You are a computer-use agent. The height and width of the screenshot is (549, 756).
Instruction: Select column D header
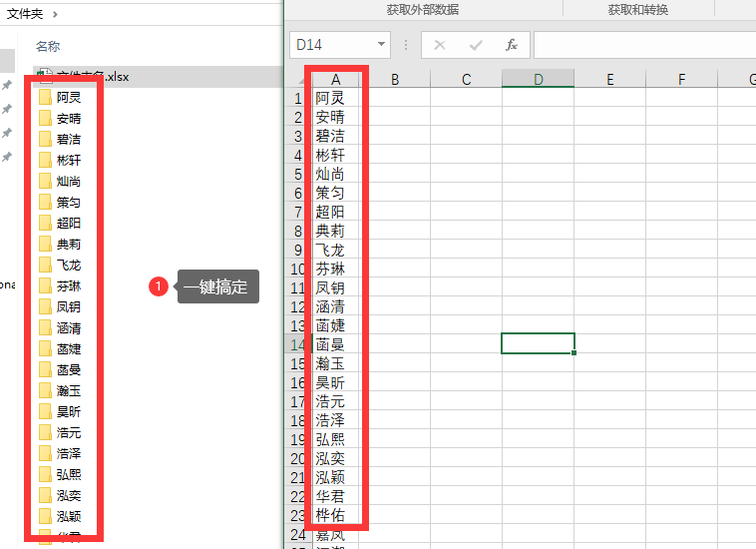[538, 79]
